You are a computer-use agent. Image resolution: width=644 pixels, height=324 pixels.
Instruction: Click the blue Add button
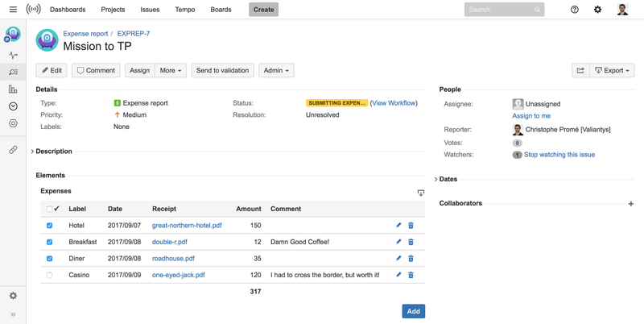point(413,311)
